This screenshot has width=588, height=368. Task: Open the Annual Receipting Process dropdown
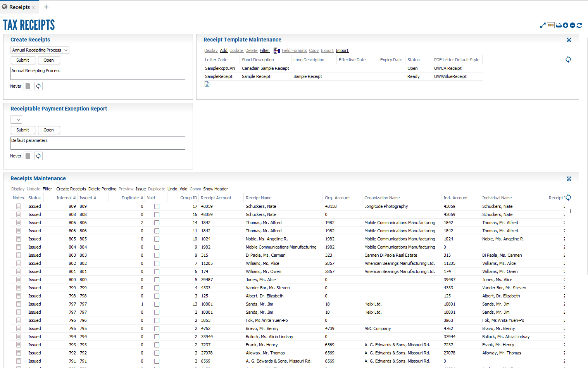[40, 50]
